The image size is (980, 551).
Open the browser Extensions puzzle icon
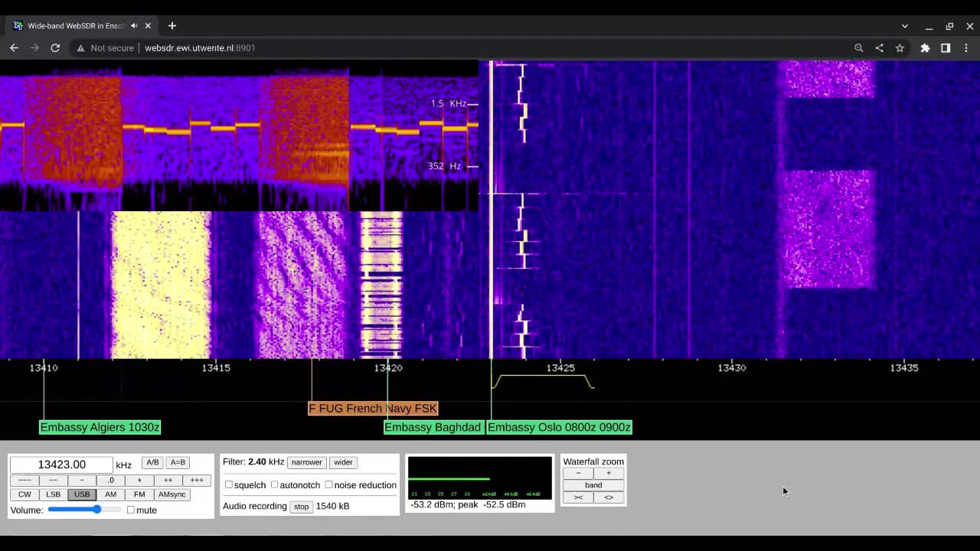pos(925,47)
